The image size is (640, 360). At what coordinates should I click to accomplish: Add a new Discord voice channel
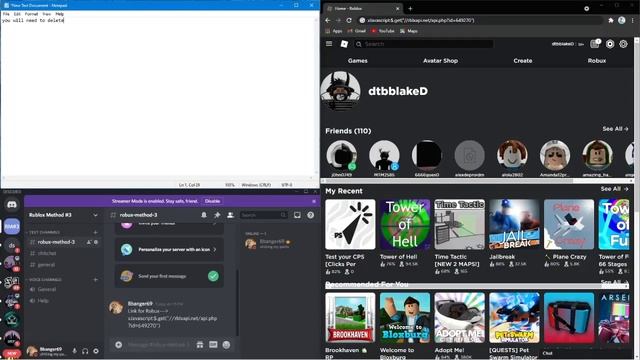(x=96, y=280)
